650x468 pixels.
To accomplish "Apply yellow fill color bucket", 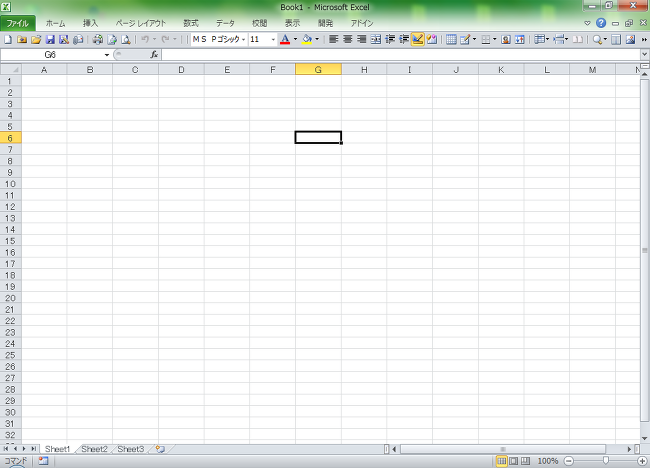I will click(x=307, y=39).
